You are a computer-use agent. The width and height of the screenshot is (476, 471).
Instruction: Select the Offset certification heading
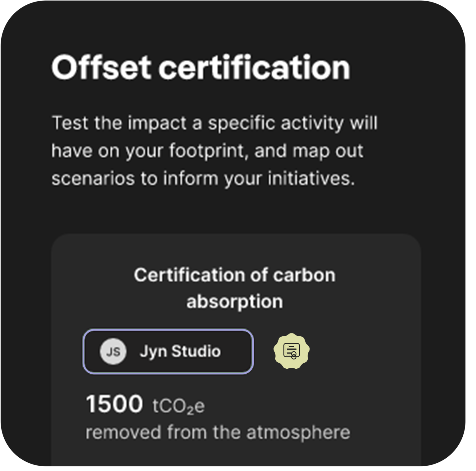pos(201,66)
